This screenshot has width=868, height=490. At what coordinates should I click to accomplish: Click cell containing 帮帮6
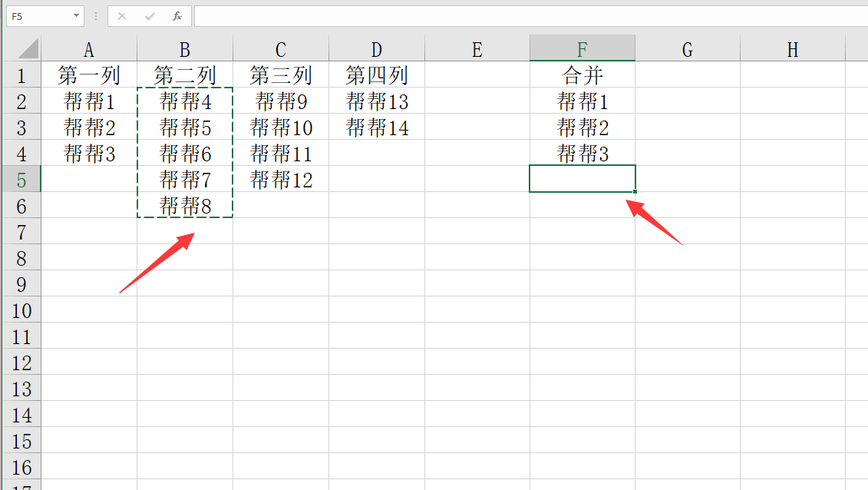pos(185,153)
